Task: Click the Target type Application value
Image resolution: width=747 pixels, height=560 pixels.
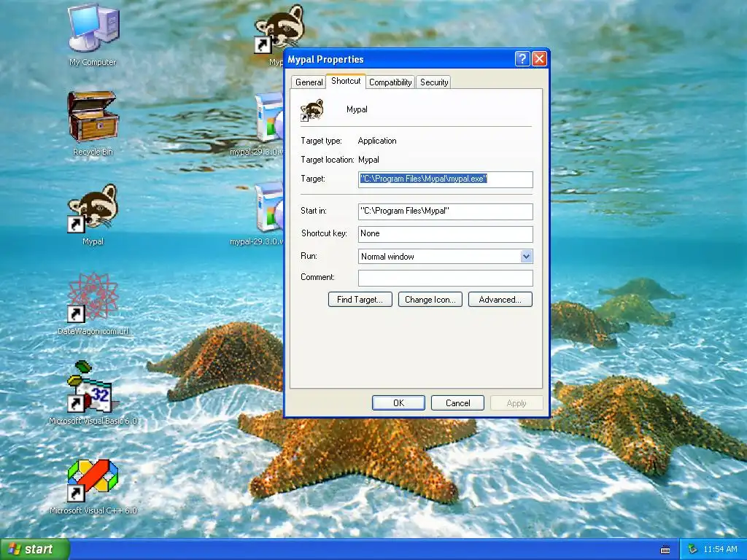Action: tap(377, 141)
